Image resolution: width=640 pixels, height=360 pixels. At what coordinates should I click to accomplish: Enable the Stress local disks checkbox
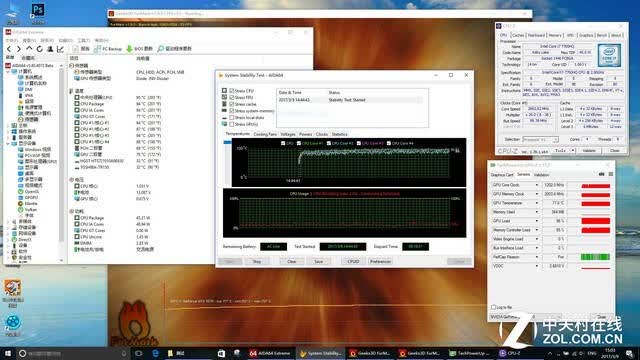232,118
